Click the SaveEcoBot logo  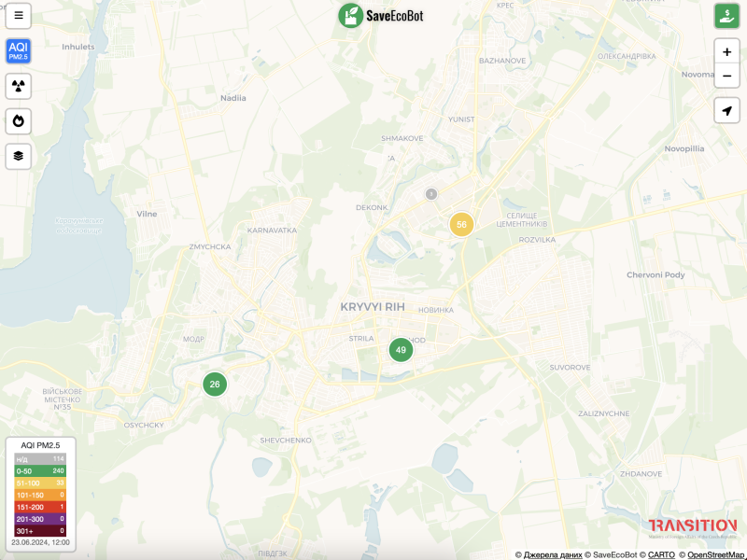point(381,16)
